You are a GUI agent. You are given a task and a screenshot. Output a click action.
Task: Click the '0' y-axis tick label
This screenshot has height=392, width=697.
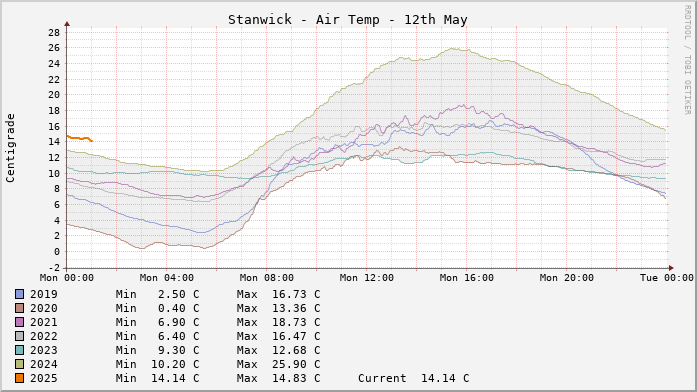[57, 252]
